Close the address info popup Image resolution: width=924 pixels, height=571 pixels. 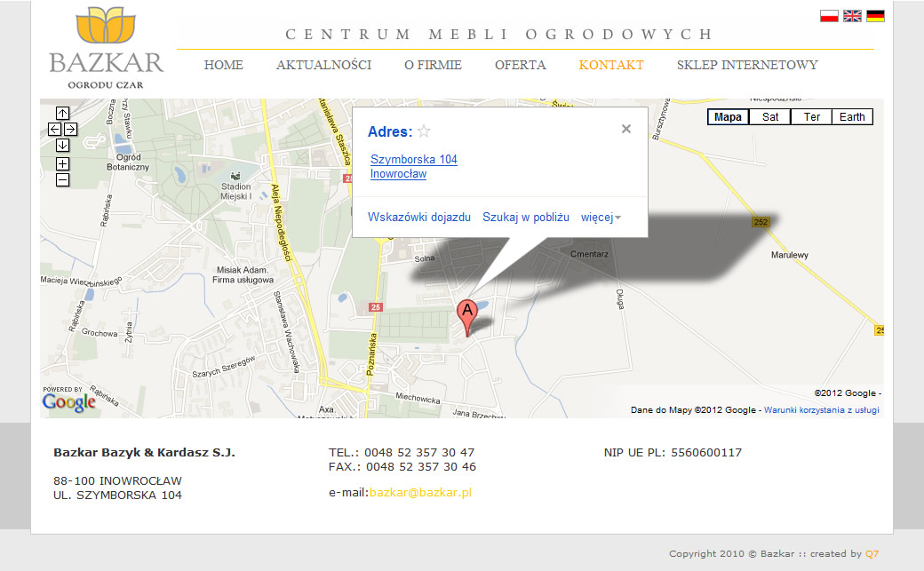(x=626, y=129)
